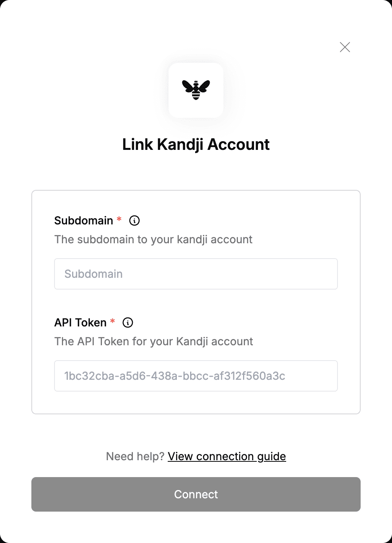Focus the Subdomain input field

pyautogui.click(x=196, y=274)
